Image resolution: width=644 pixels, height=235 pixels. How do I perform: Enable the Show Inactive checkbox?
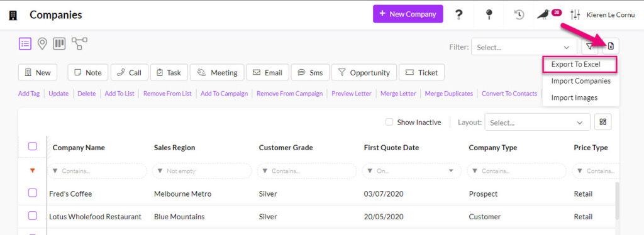click(x=389, y=123)
